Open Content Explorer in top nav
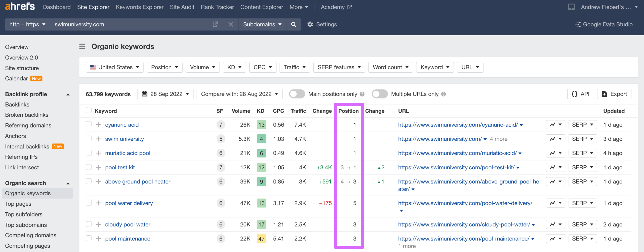The height and width of the screenshot is (252, 644). 262,7
